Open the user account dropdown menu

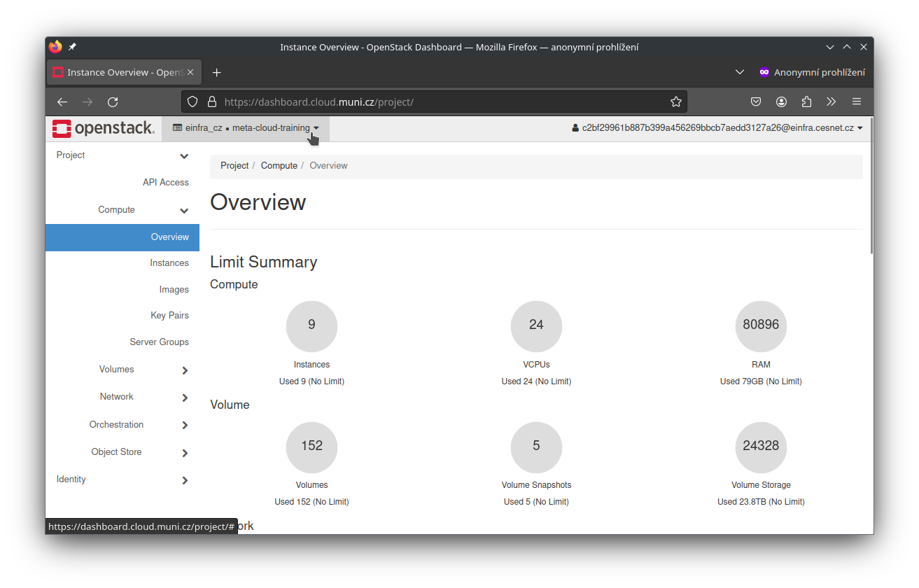(x=717, y=128)
